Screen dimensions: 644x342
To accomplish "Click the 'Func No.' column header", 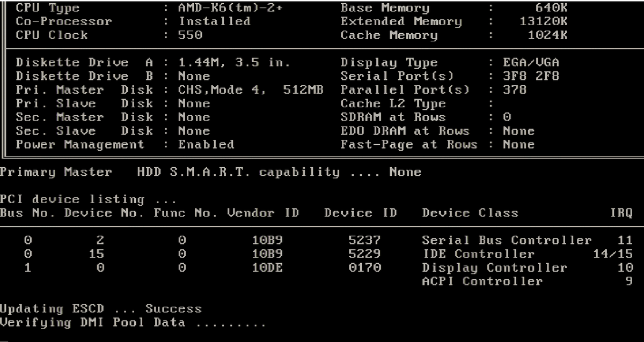I will (185, 213).
